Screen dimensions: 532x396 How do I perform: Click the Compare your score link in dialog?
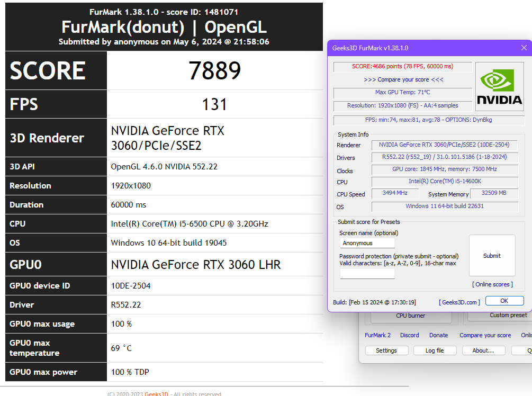pos(403,79)
